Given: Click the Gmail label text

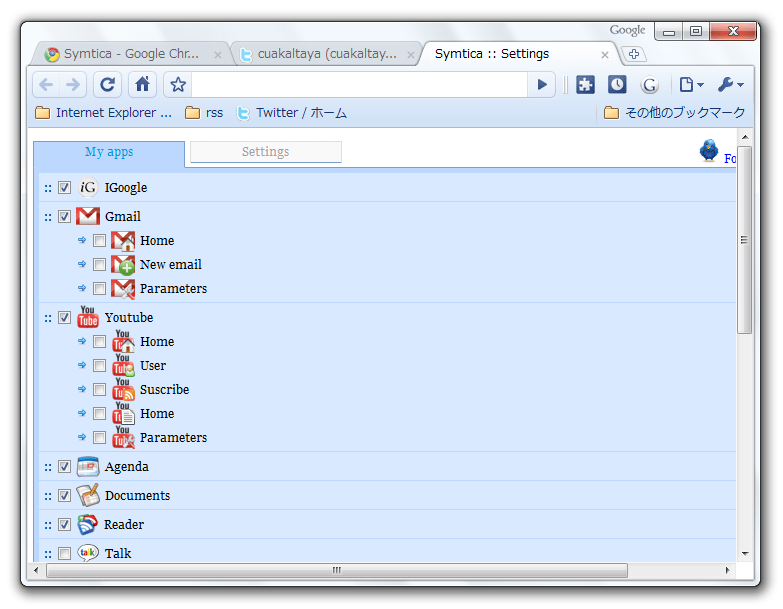Looking at the screenshot, I should click(x=123, y=217).
